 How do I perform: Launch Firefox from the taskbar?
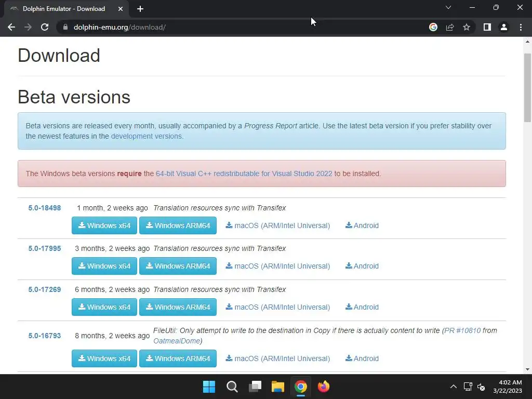point(324,387)
